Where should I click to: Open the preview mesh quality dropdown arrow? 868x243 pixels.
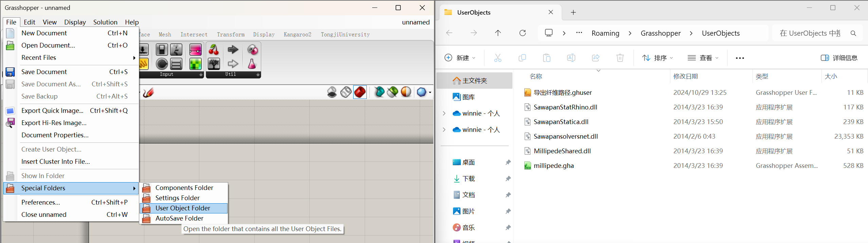click(430, 92)
